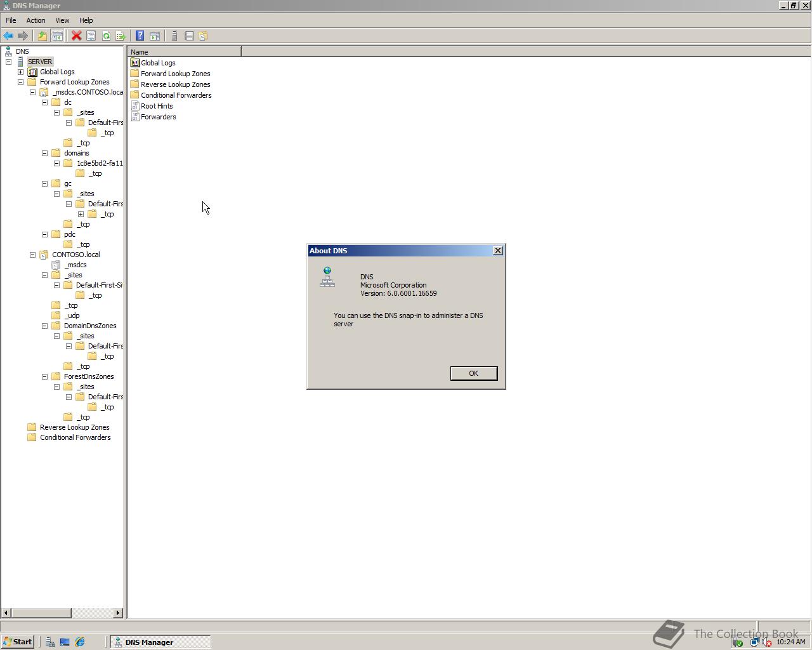Click the network status tray icon
The image size is (812, 650).
click(x=754, y=642)
